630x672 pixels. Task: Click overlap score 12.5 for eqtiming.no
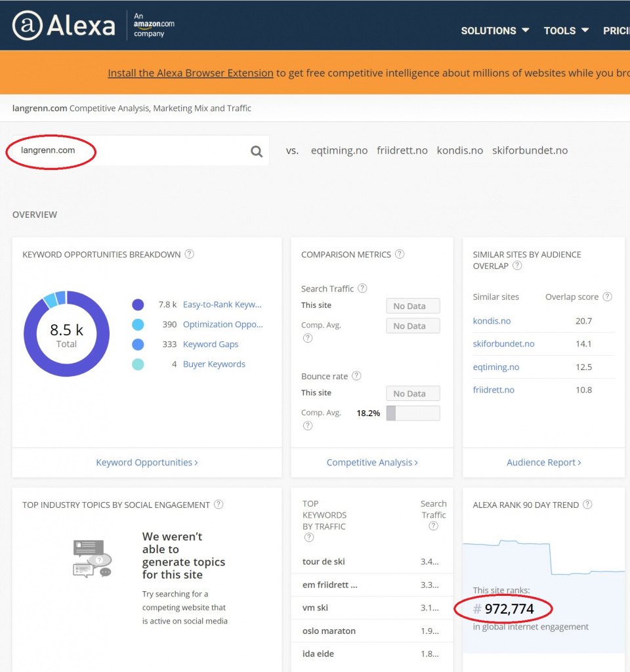[x=583, y=367]
